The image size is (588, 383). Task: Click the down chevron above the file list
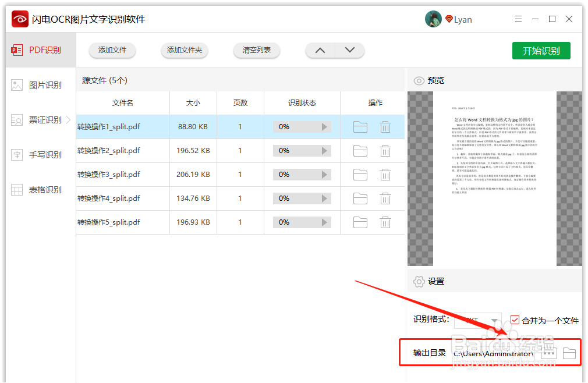tap(350, 51)
